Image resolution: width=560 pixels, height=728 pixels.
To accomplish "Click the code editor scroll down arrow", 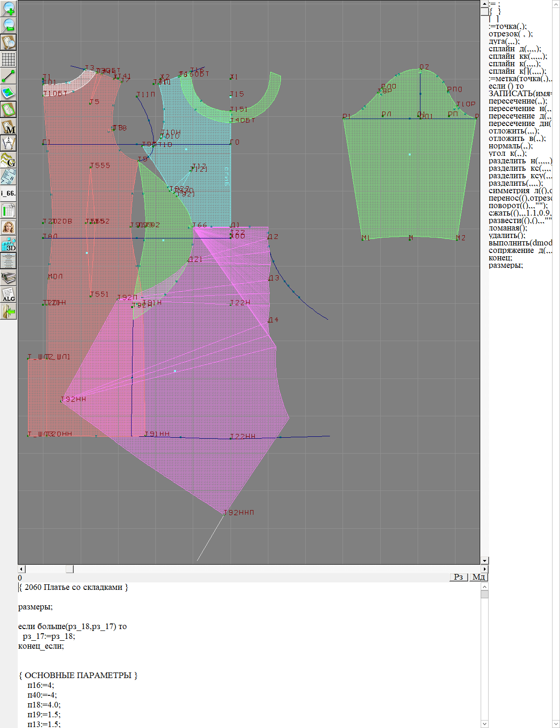I will point(484,724).
